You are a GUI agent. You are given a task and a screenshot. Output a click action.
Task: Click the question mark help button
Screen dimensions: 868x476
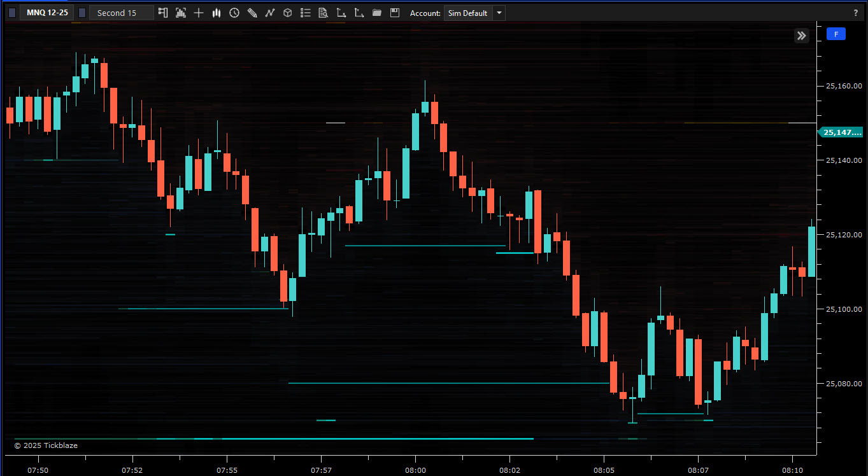pyautogui.click(x=855, y=13)
